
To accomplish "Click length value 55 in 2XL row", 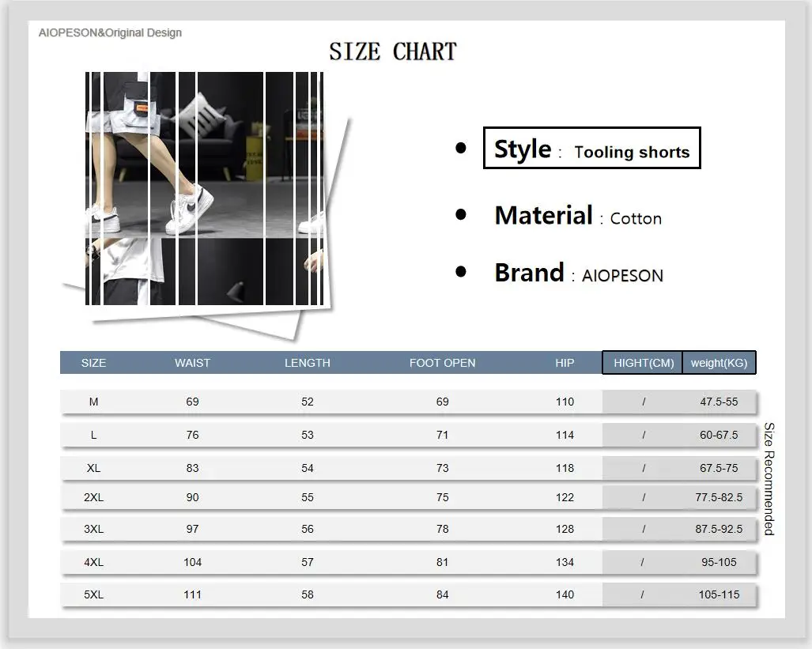I will click(308, 497).
